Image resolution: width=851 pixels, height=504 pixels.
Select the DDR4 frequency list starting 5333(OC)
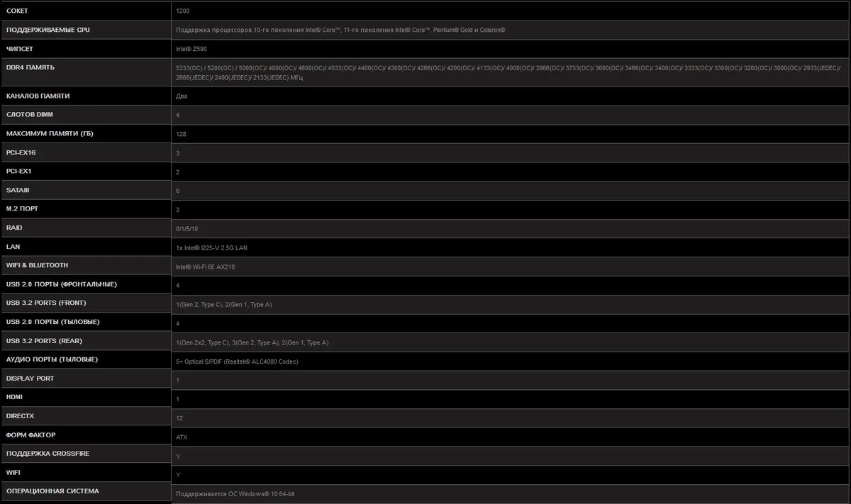(508, 72)
